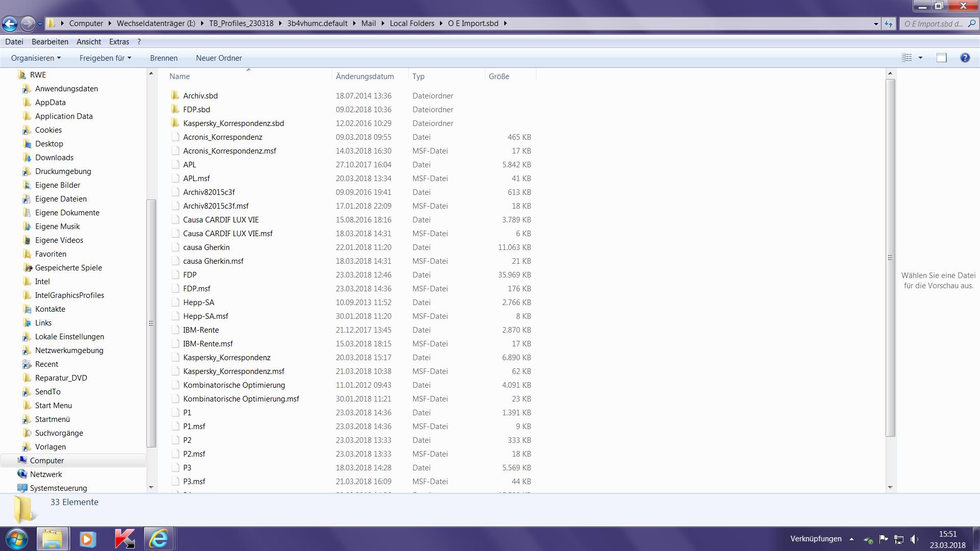Viewport: 980px width, 551px height.
Task: Click the file list scroll down arrow
Action: click(x=890, y=487)
